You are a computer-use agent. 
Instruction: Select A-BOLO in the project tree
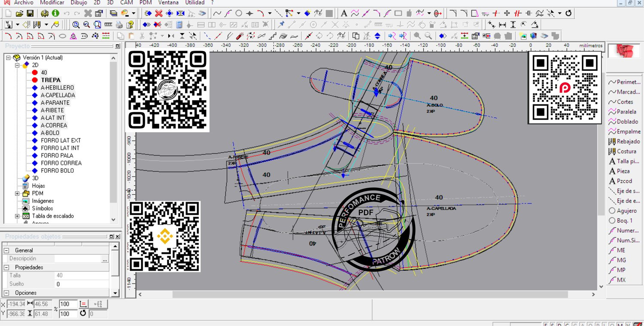pyautogui.click(x=50, y=133)
